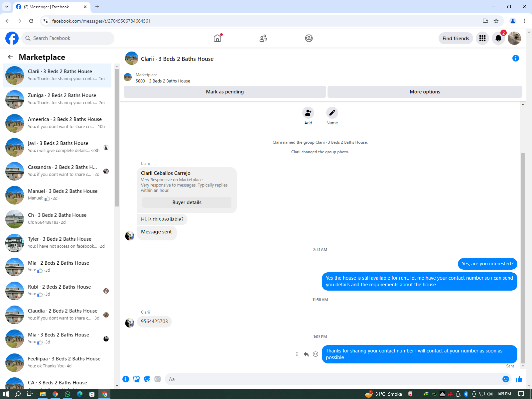
Task: Open the Chrome three-dot menu
Action: [x=525, y=21]
